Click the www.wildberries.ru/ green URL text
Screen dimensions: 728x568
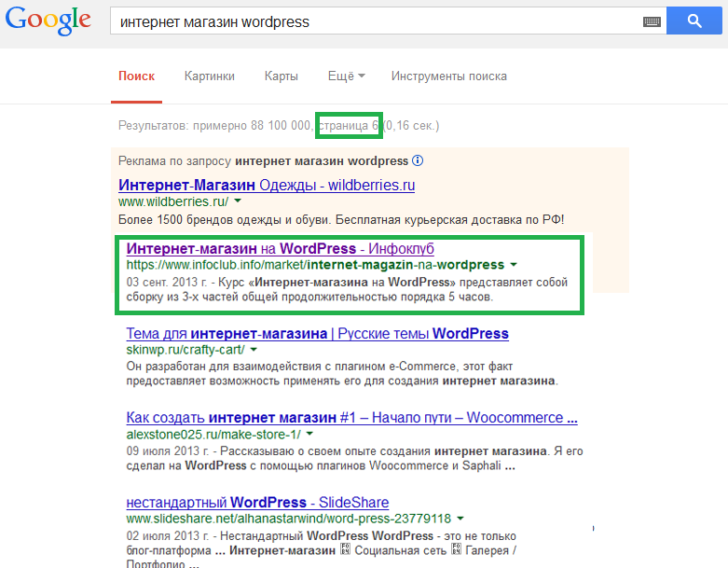point(173,201)
